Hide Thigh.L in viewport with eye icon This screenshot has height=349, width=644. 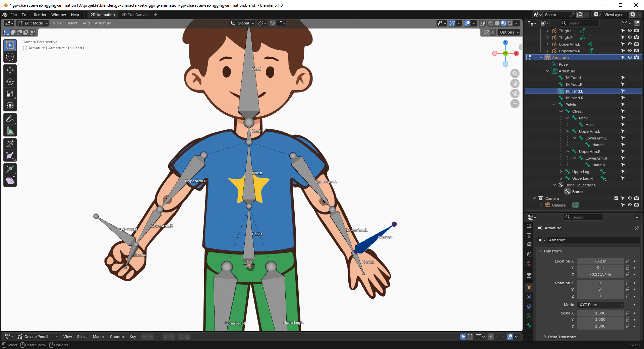coord(630,31)
